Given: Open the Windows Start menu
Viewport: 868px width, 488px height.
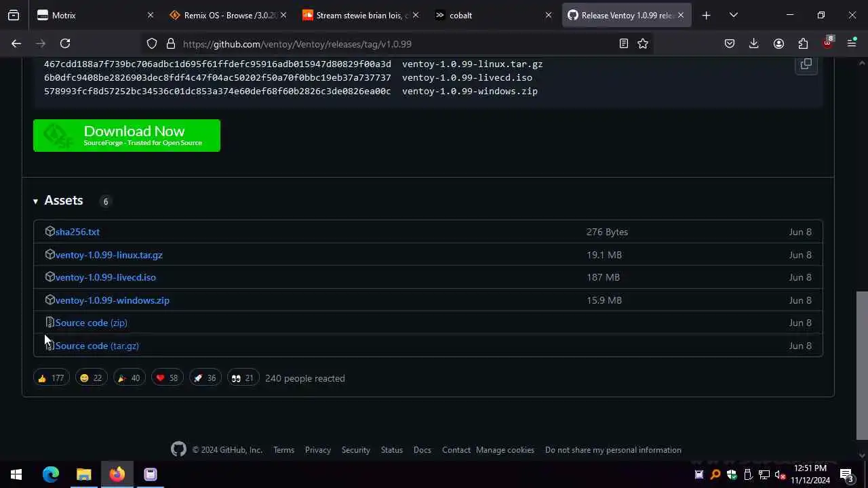Looking at the screenshot, I should click(x=16, y=474).
